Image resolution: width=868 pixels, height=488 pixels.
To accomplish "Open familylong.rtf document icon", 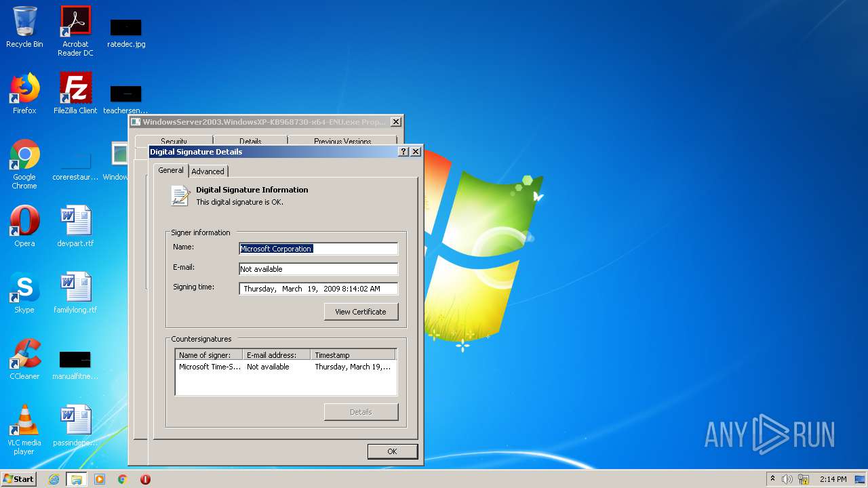I will (75, 293).
